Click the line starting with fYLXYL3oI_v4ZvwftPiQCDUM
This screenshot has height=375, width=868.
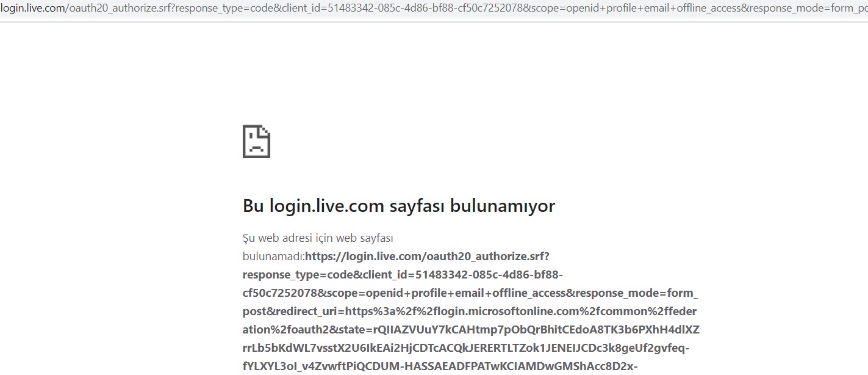click(440, 366)
